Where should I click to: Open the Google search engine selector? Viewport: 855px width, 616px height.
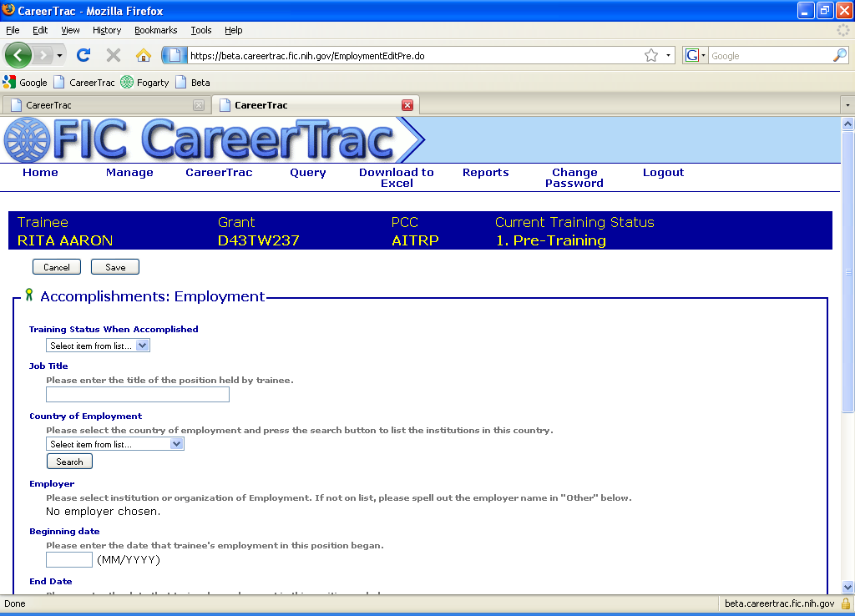coord(696,56)
